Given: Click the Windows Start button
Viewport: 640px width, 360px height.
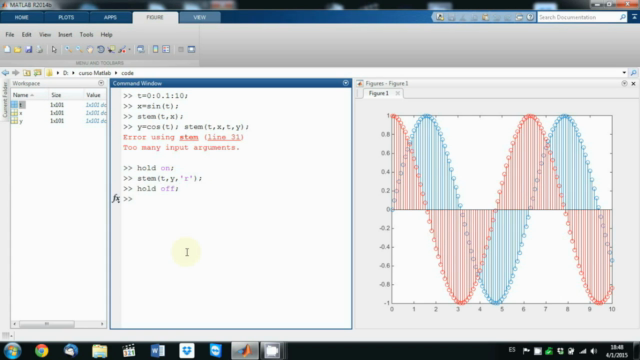Looking at the screenshot, I should 12,351.
